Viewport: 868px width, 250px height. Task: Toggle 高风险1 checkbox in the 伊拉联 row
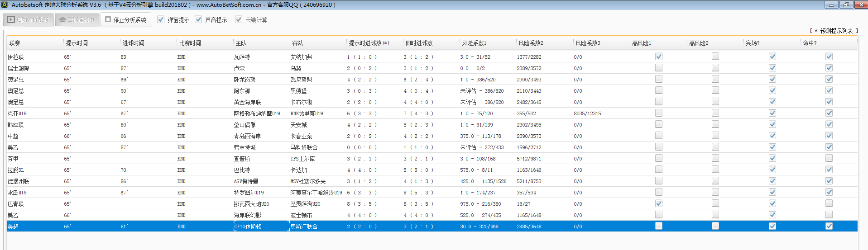659,57
